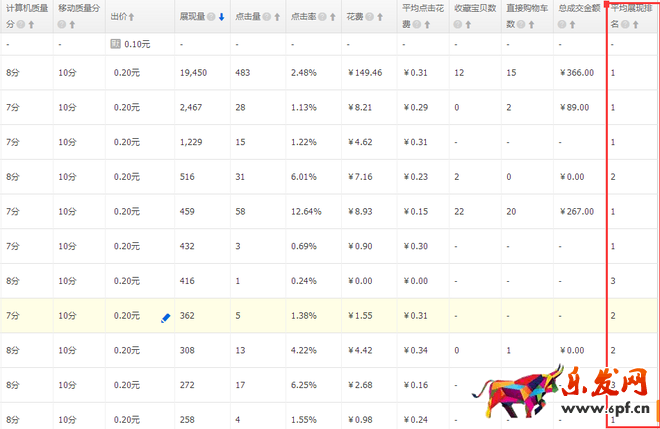The image size is (660, 429).
Task: Sort by 点击量 using its arrow
Action: click(276, 17)
